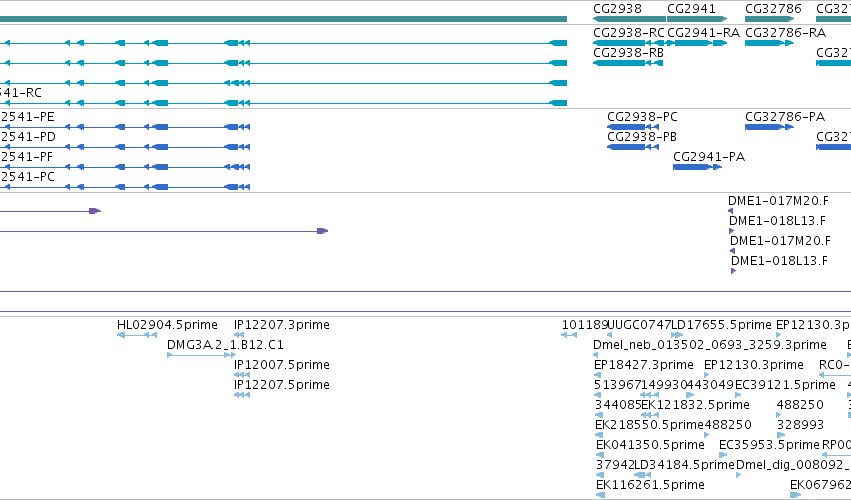Viewport: 851px width, 500px height.
Task: Open the DMG3A.2_1.B12.C1 label
Action: (225, 345)
